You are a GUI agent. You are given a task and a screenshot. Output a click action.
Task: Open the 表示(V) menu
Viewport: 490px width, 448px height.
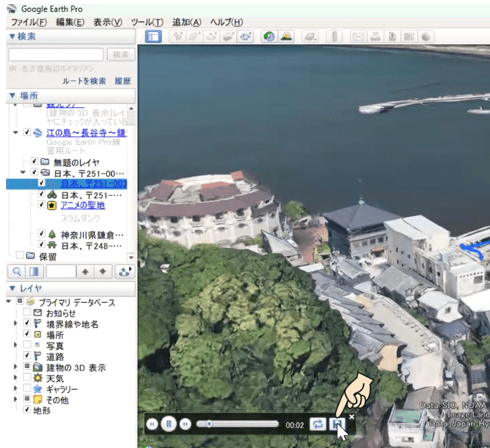tap(107, 21)
